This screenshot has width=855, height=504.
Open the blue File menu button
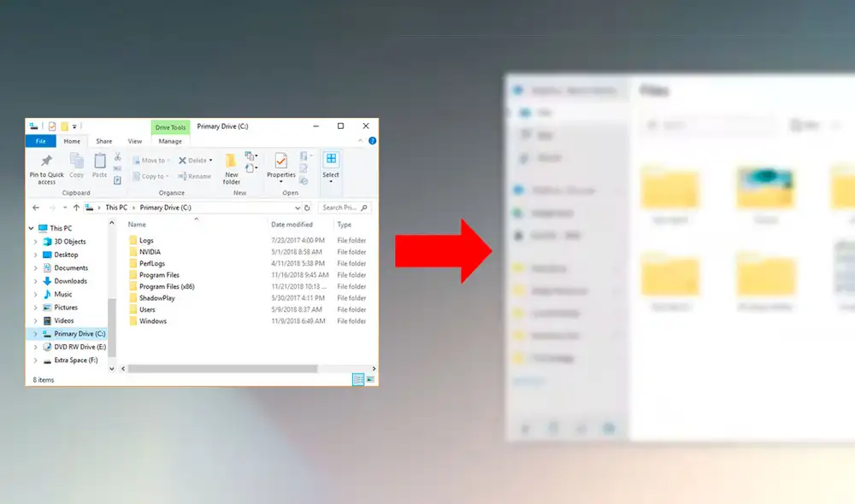[39, 141]
